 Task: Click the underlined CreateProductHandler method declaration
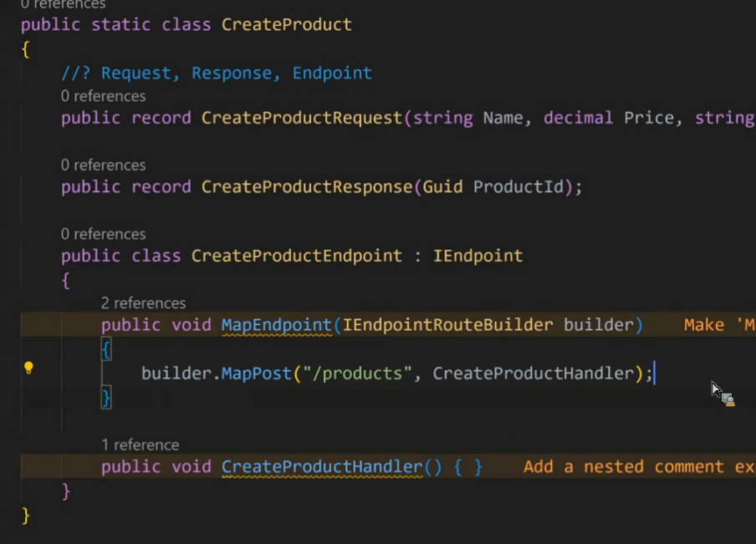pos(322,467)
